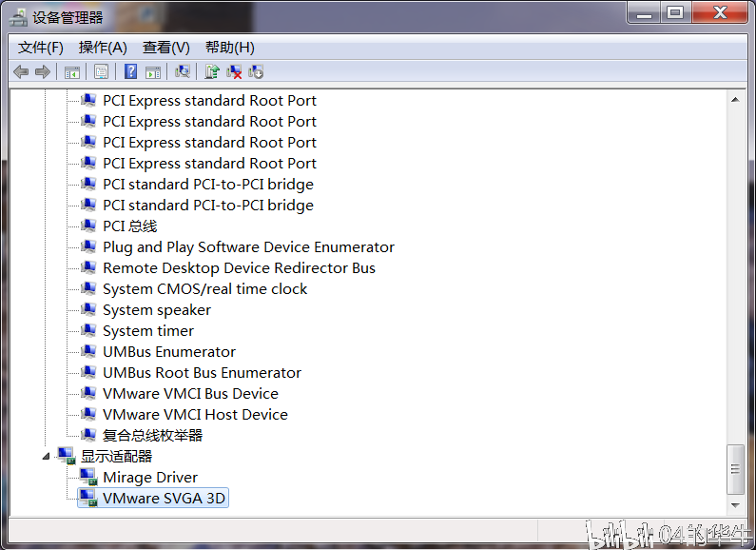
Task: Click the System timer device icon
Action: pos(88,330)
